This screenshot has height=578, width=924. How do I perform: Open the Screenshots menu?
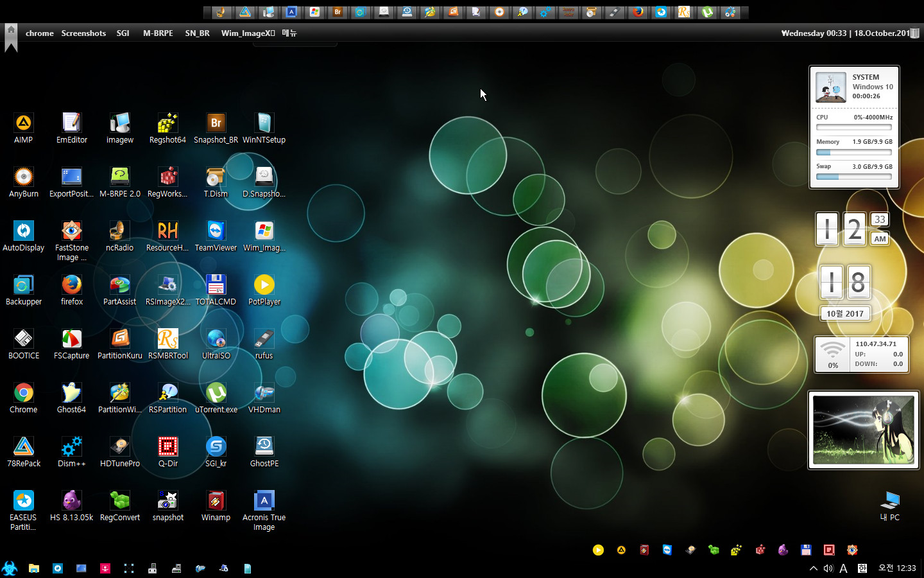tap(83, 33)
